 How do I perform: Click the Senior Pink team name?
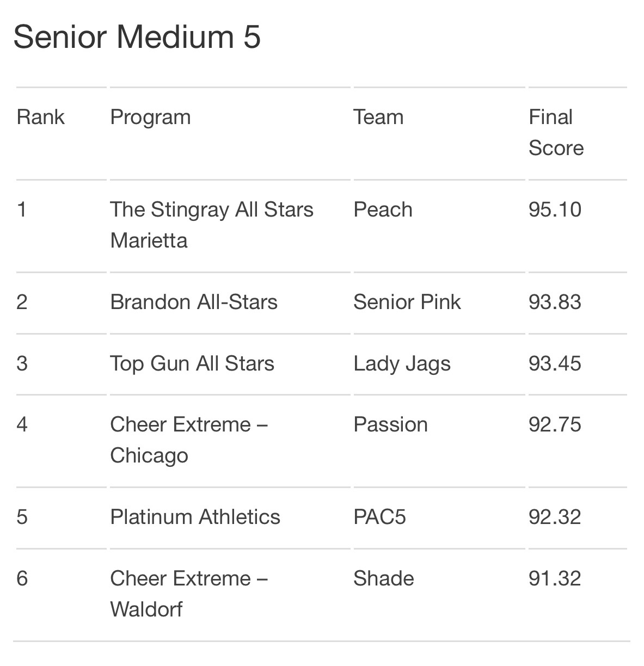click(x=407, y=303)
